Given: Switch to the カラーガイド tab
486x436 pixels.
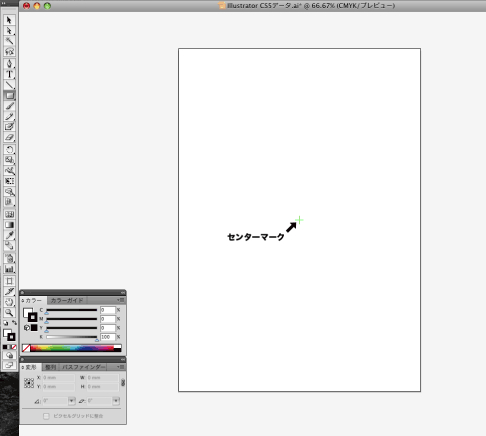Looking at the screenshot, I should 67,300.
